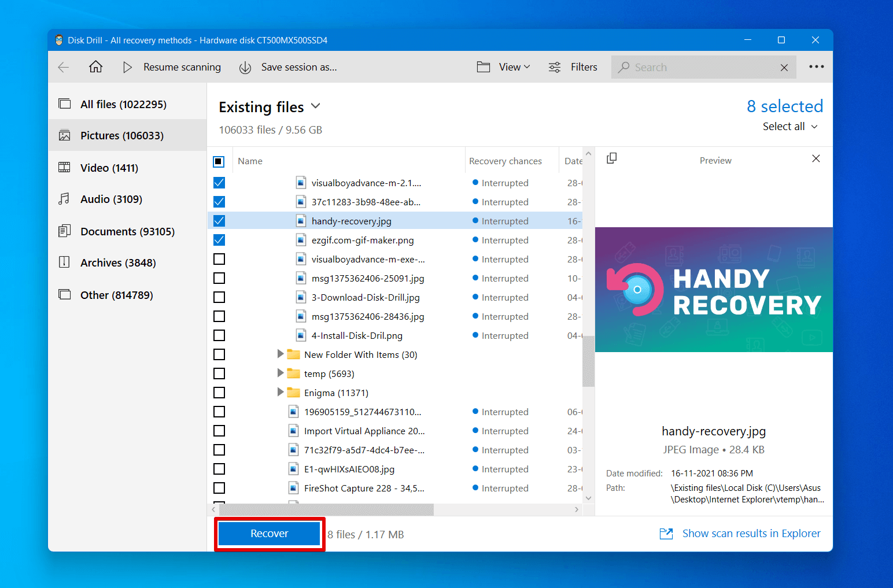
Task: Open the Home screen icon
Action: pyautogui.click(x=95, y=66)
